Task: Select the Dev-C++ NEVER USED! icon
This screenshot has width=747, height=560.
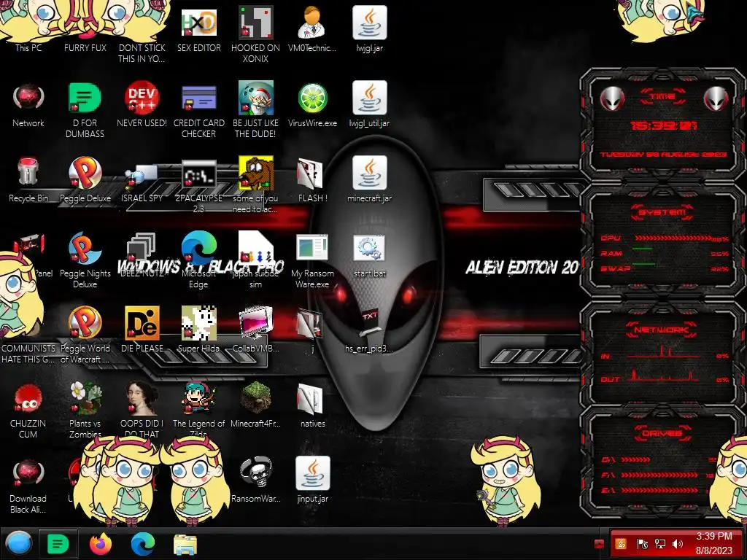Action: pos(142,104)
